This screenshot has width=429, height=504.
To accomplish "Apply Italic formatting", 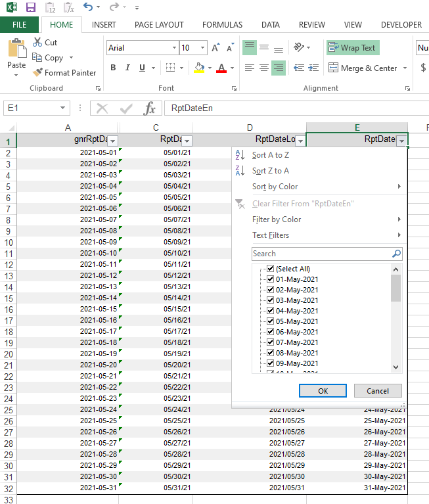I will coord(127,68).
